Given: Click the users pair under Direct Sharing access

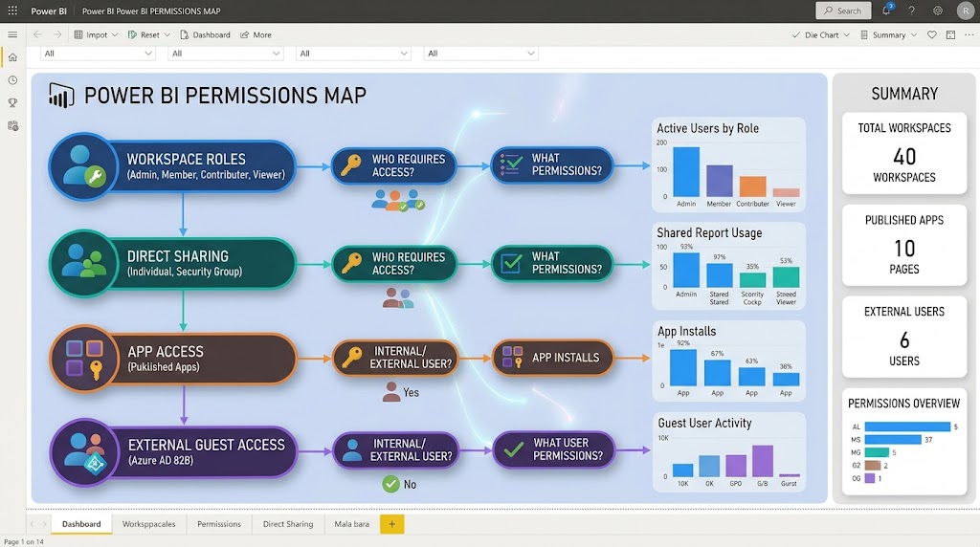Looking at the screenshot, I should 398,297.
